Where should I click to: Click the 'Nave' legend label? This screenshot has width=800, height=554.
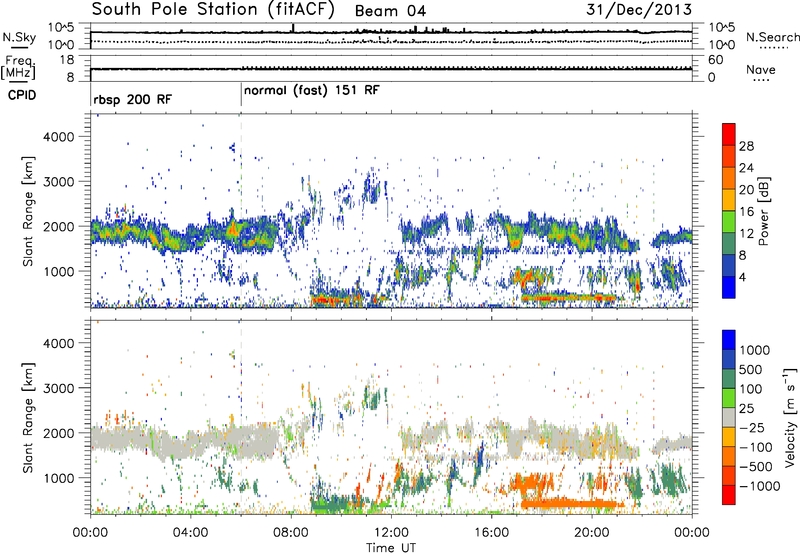pos(761,70)
